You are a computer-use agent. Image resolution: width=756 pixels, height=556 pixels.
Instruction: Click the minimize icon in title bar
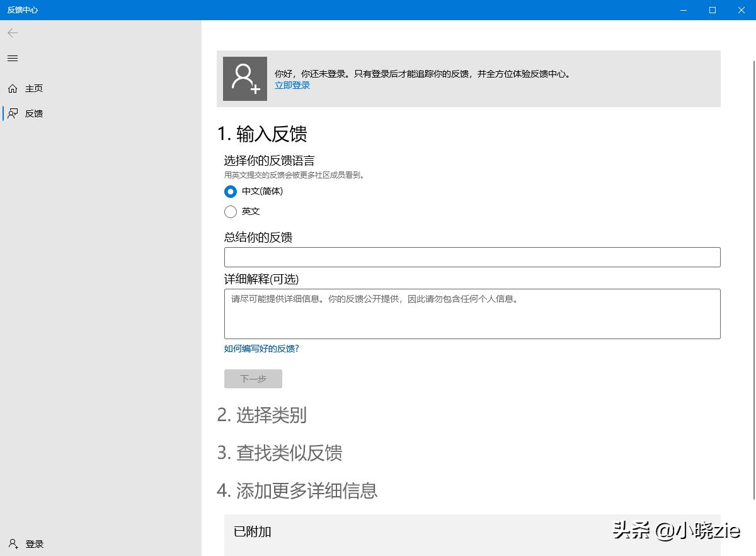click(684, 10)
